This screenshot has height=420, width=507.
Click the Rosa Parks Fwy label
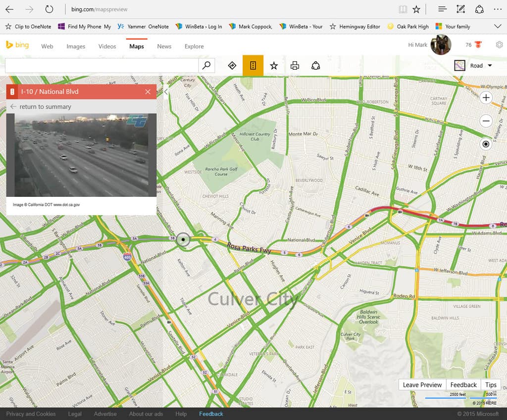[249, 248]
